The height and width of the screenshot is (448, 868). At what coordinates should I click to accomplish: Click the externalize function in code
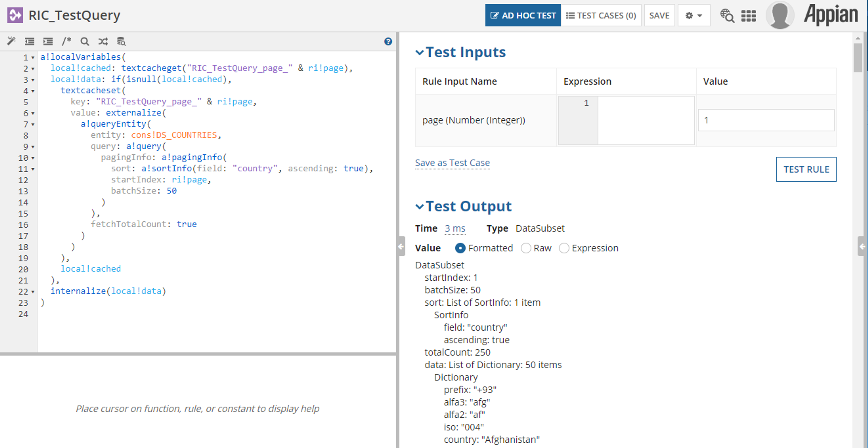[133, 113]
